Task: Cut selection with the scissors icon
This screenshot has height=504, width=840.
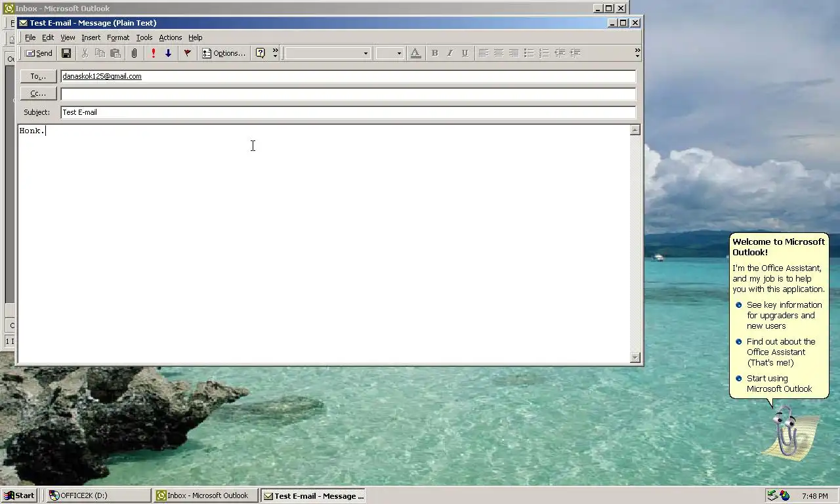Action: tap(85, 53)
